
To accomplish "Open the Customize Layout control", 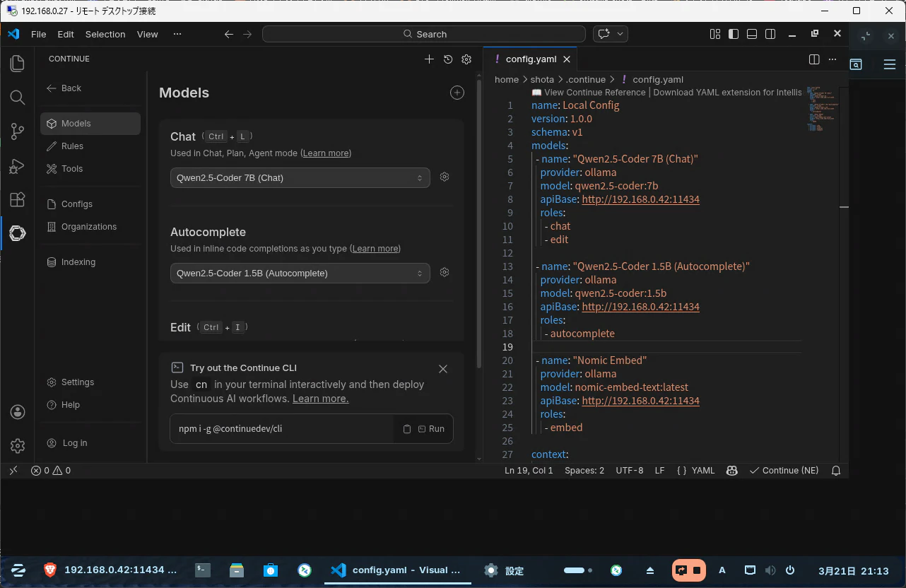I will pyautogui.click(x=715, y=34).
